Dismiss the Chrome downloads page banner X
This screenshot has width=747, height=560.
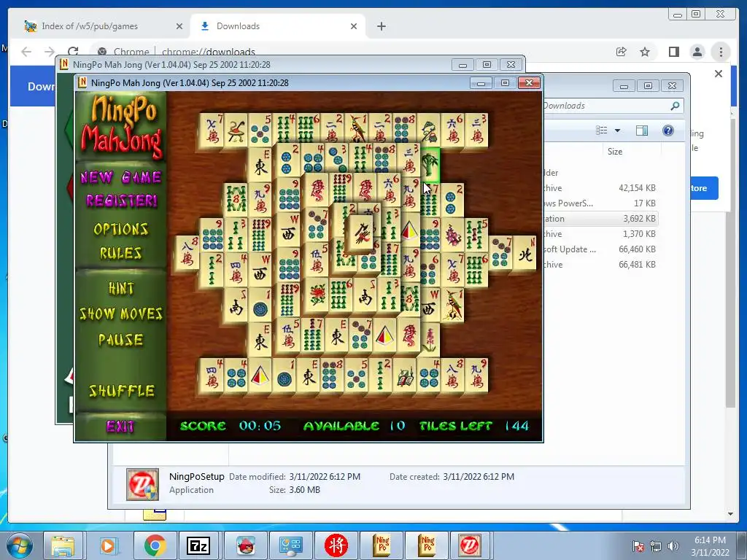(x=719, y=74)
